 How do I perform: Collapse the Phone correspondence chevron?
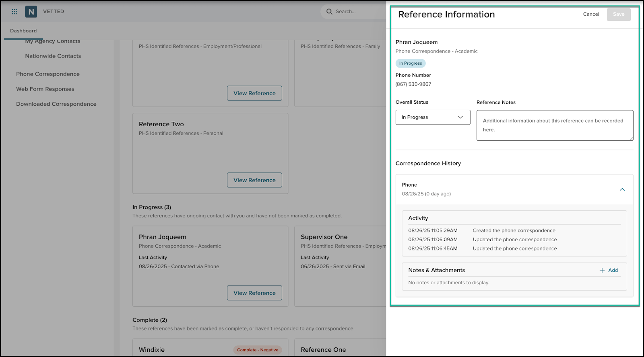coord(622,189)
